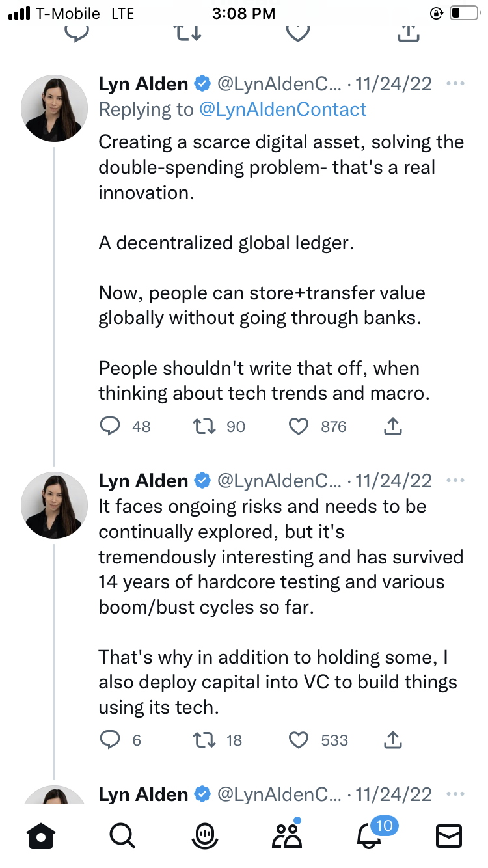
Task: Share the 'decentralized global ledger' tweet
Action: 394,426
